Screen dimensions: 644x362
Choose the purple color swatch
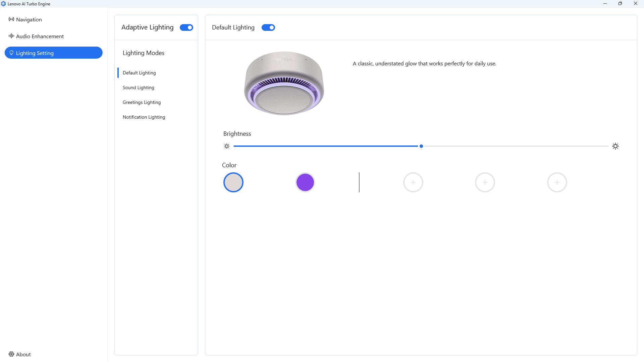pos(305,182)
